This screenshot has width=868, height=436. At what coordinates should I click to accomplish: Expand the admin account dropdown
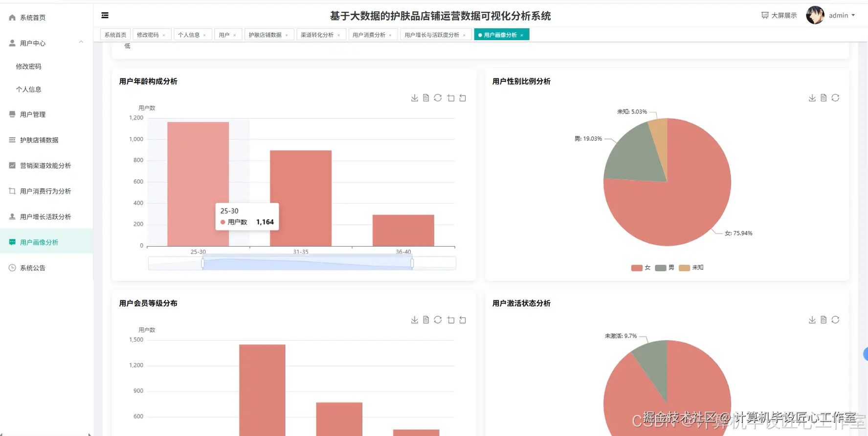[x=842, y=16]
